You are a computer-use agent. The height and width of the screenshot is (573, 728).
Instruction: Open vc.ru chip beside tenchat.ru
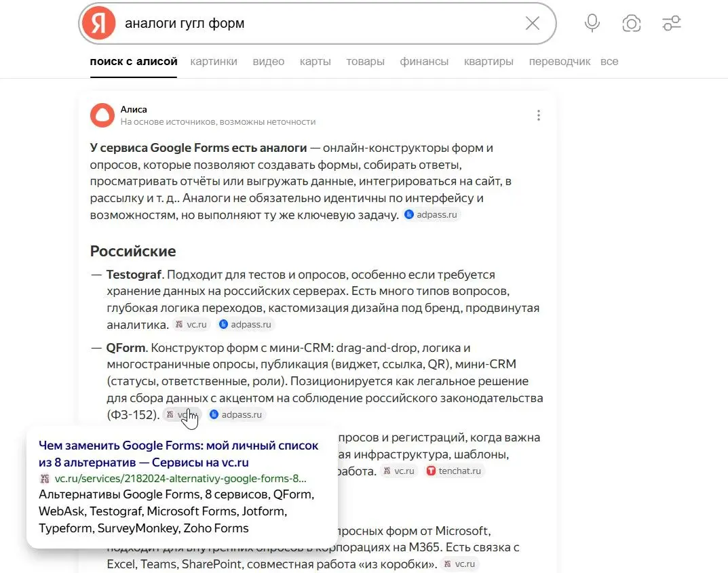[399, 471]
